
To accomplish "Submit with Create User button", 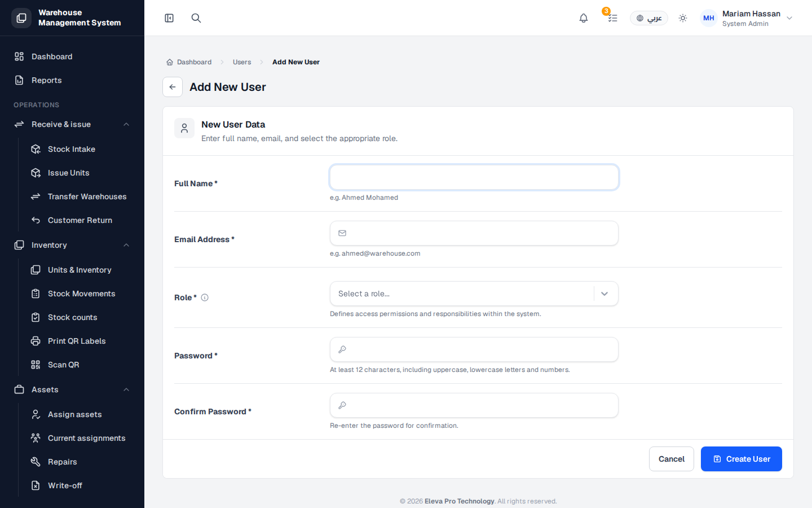I will (742, 459).
